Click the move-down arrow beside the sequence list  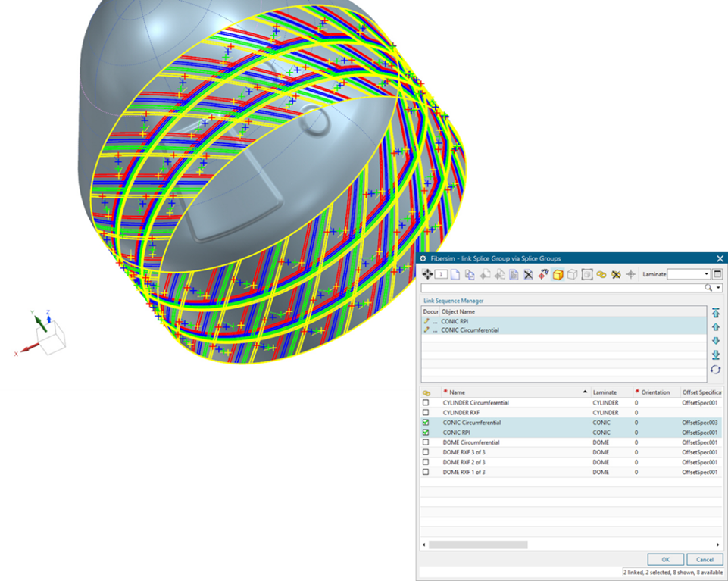coord(716,341)
